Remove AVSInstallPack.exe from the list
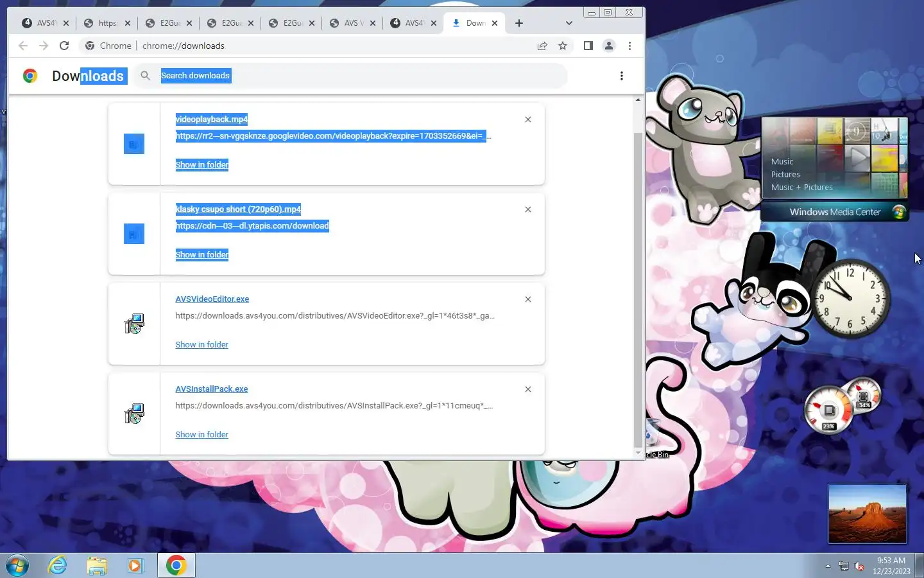924x578 pixels. tap(528, 389)
